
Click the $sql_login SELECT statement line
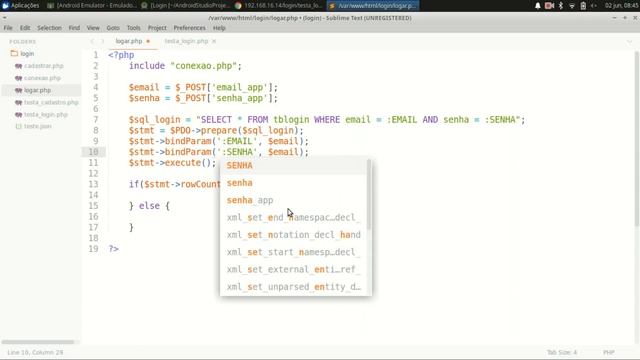point(327,120)
